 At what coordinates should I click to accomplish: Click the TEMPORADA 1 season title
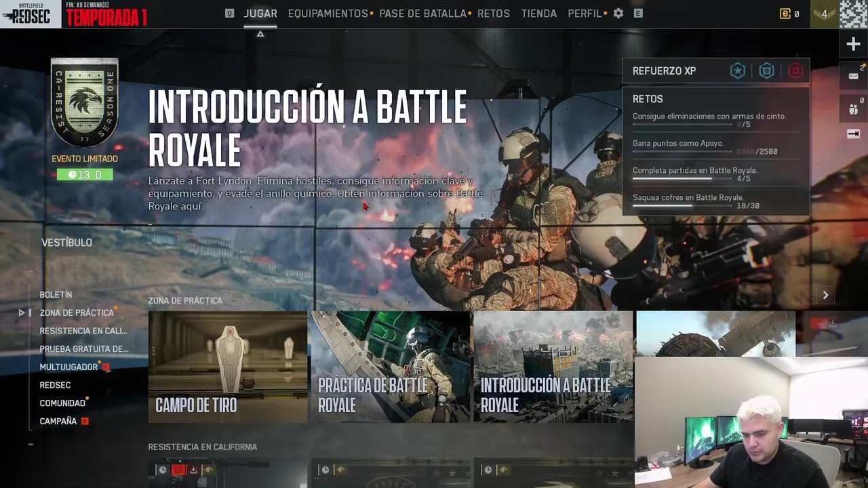[106, 18]
